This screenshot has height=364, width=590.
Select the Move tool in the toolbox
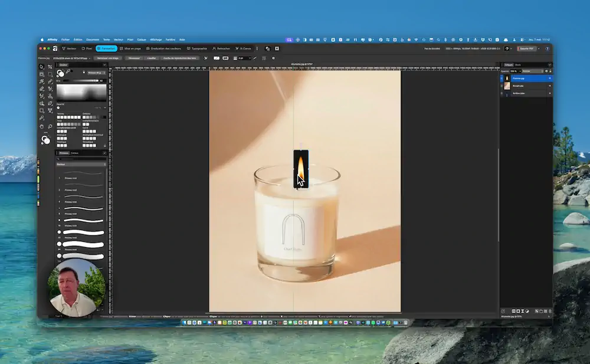click(x=41, y=67)
